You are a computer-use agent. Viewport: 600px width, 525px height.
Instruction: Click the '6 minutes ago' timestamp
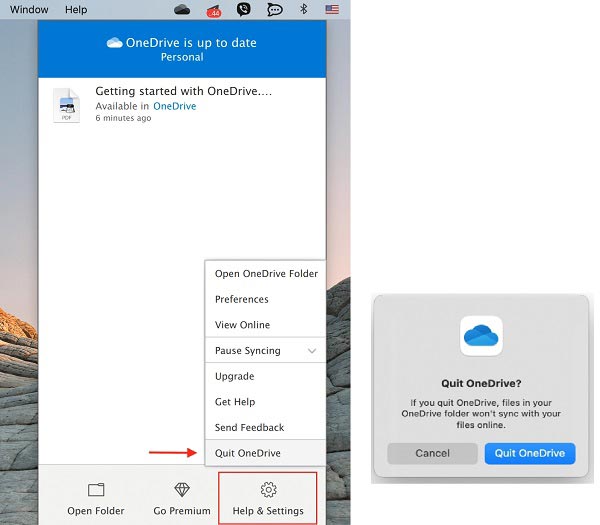pyautogui.click(x=123, y=118)
